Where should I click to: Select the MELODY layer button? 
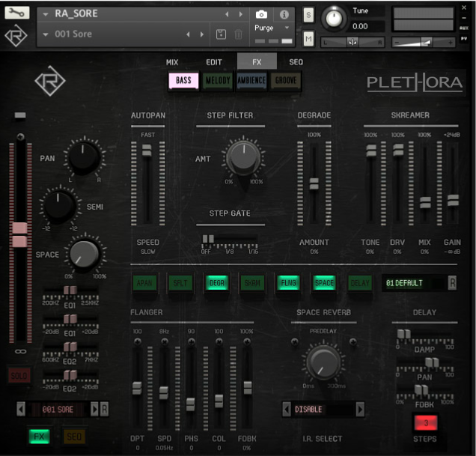pos(217,81)
